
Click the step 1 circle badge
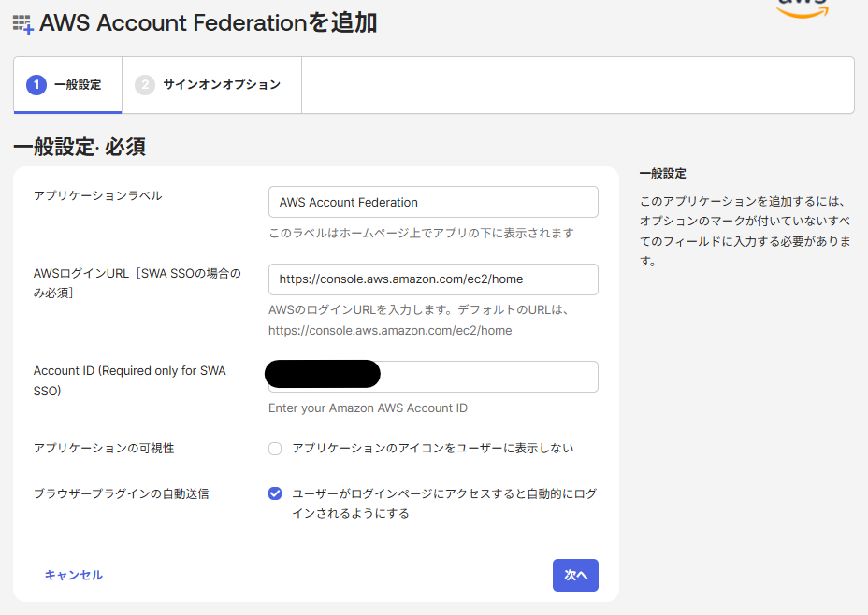pos(36,85)
